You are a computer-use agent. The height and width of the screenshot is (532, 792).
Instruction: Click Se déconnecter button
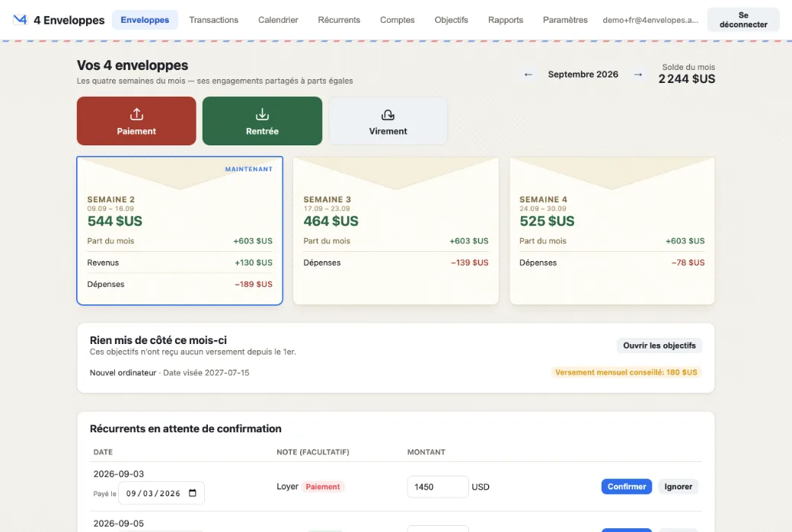[x=743, y=20]
